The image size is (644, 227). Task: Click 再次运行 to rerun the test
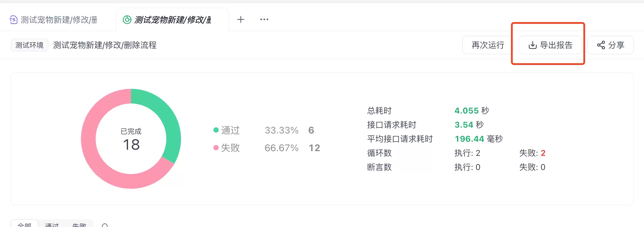(488, 45)
